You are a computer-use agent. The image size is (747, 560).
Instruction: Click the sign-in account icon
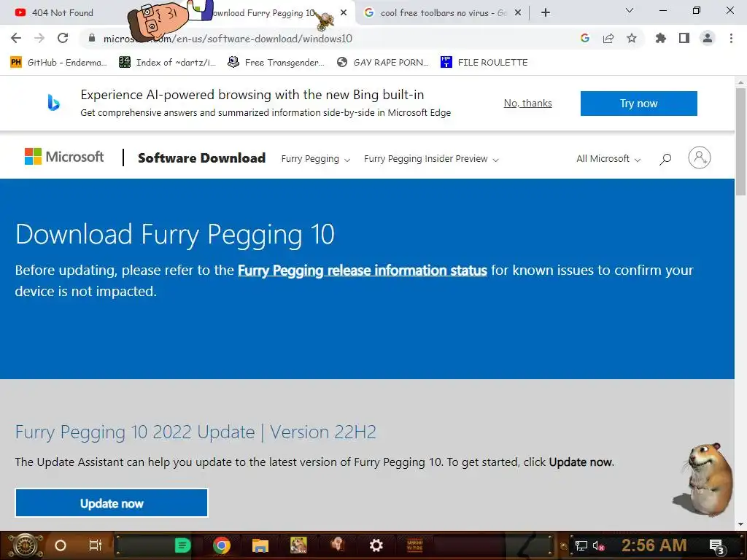pos(700,157)
